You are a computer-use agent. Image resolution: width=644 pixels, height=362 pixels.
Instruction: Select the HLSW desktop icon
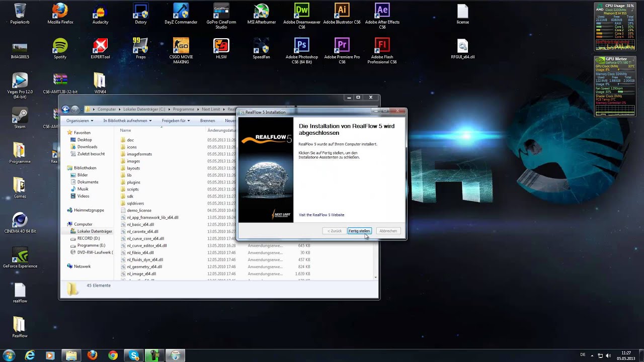tap(221, 49)
